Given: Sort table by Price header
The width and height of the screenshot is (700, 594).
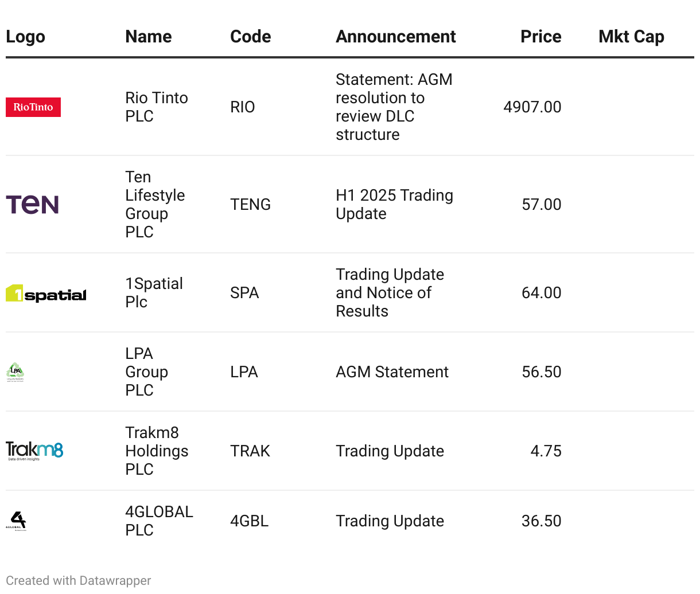Looking at the screenshot, I should (x=541, y=37).
